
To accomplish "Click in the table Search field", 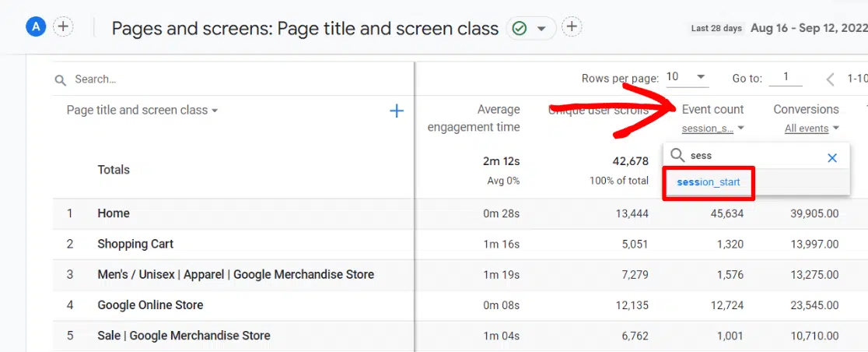I will [233, 79].
